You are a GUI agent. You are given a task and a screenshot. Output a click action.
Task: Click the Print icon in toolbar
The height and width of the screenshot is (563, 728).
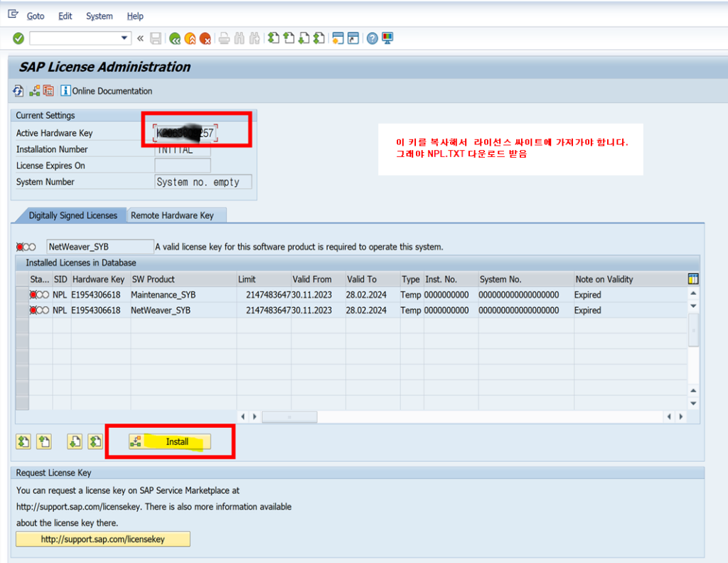click(x=224, y=38)
